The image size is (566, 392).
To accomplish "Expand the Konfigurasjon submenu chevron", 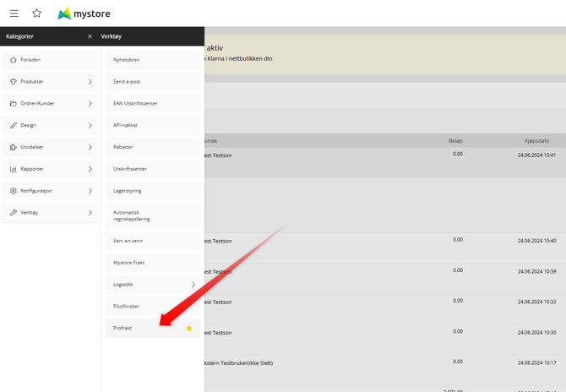I will coord(90,191).
